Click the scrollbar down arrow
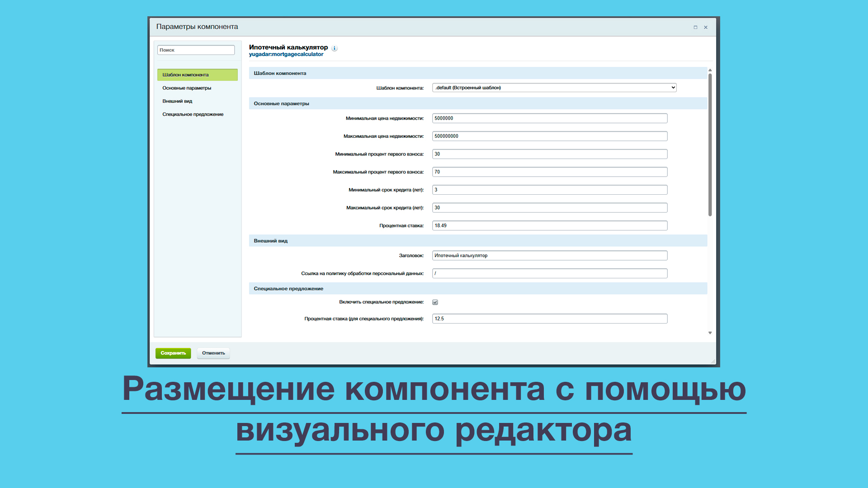Image resolution: width=868 pixels, height=488 pixels. click(710, 333)
